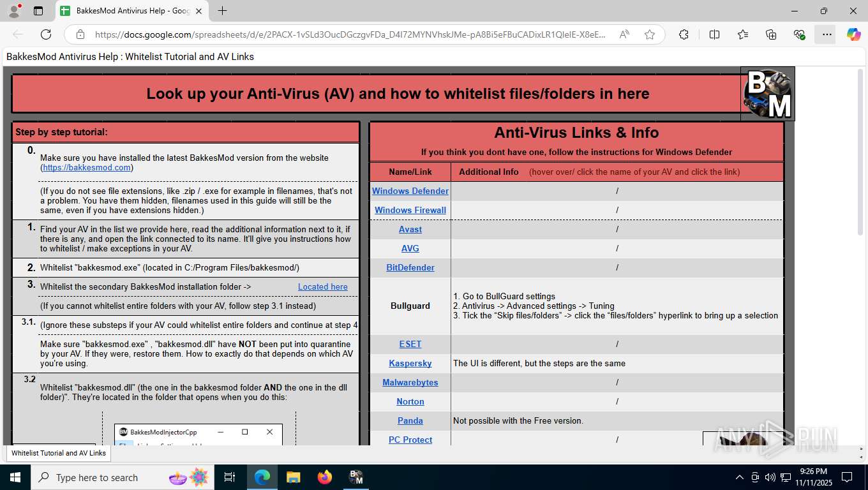Launch Firefox from the taskbar
The width and height of the screenshot is (868, 490).
click(x=325, y=477)
